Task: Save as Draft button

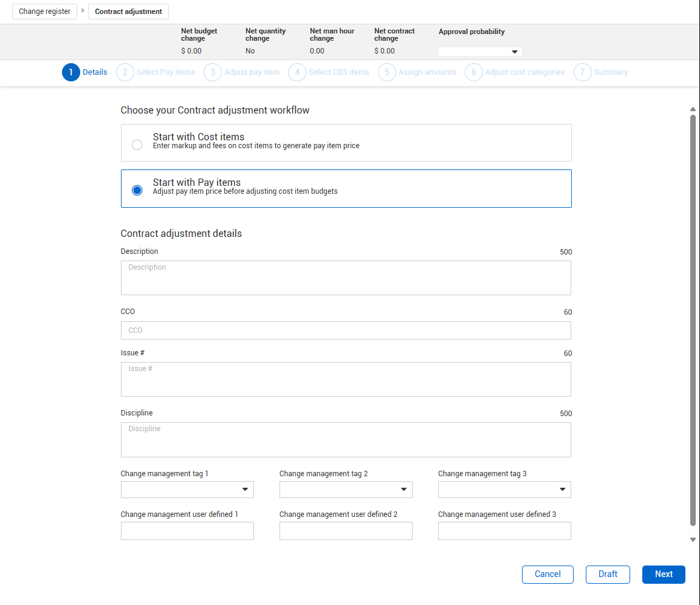Action: click(x=608, y=574)
